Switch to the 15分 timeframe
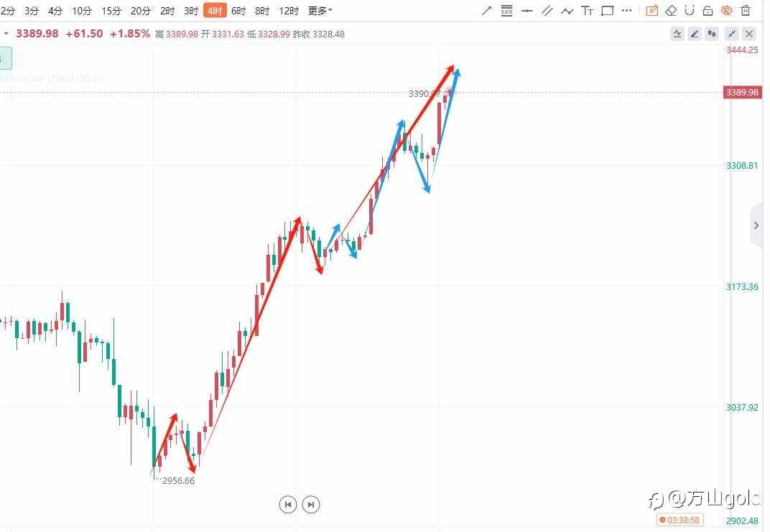The height and width of the screenshot is (532, 770). click(111, 10)
